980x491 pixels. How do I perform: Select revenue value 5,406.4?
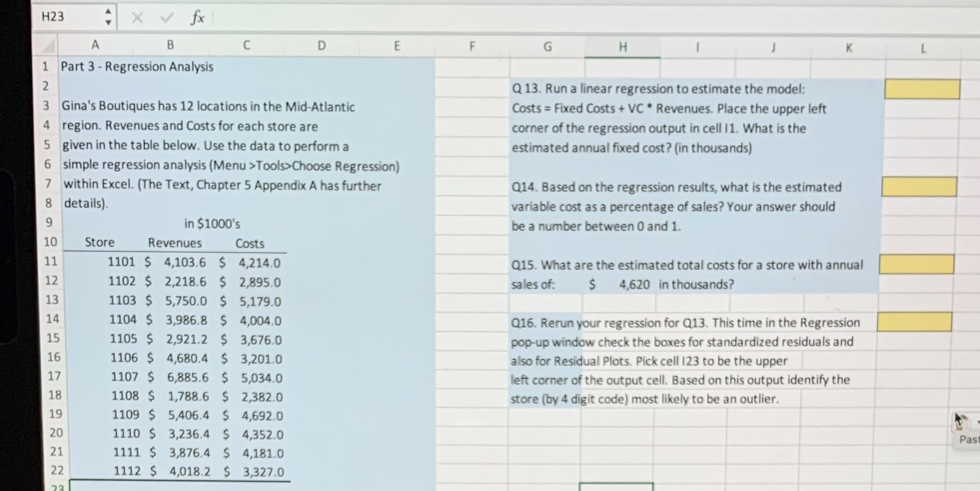click(x=189, y=415)
